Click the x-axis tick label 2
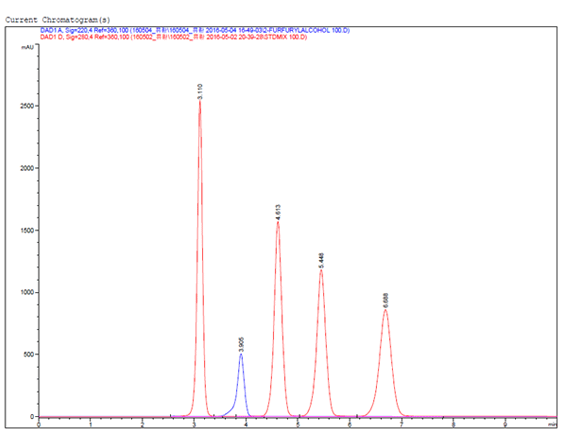This screenshot has height=435, width=566. click(x=142, y=425)
